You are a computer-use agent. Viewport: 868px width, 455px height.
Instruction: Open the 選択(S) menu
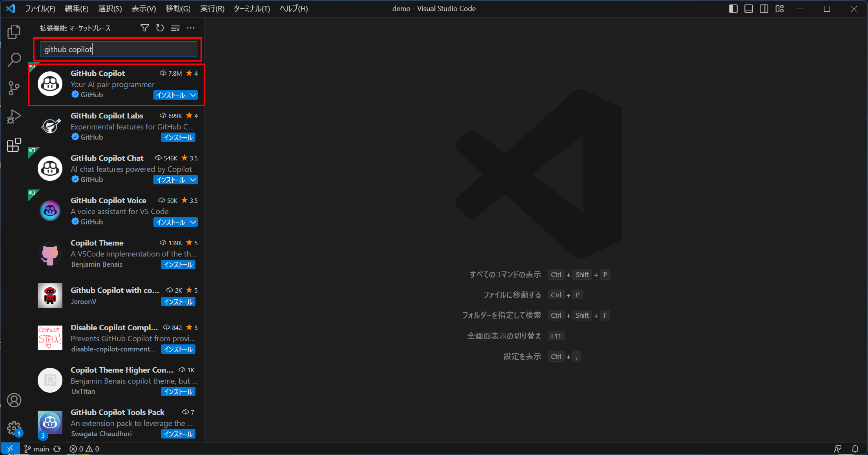(x=110, y=9)
